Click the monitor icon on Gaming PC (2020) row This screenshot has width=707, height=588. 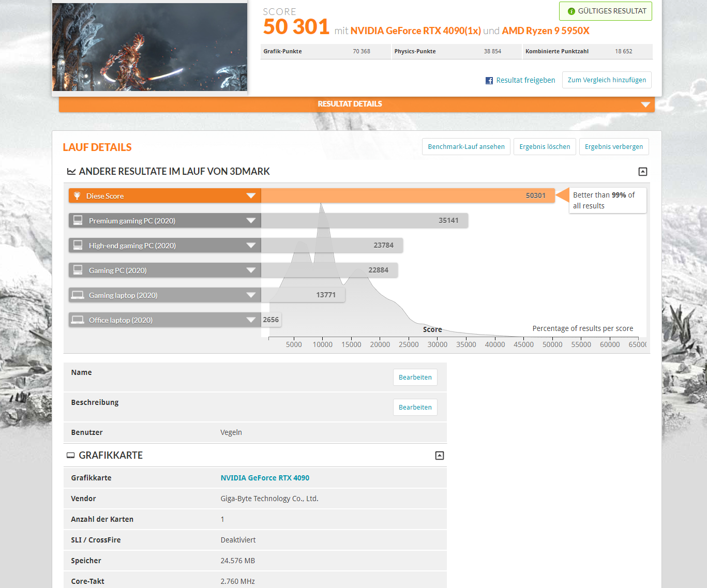click(x=78, y=269)
